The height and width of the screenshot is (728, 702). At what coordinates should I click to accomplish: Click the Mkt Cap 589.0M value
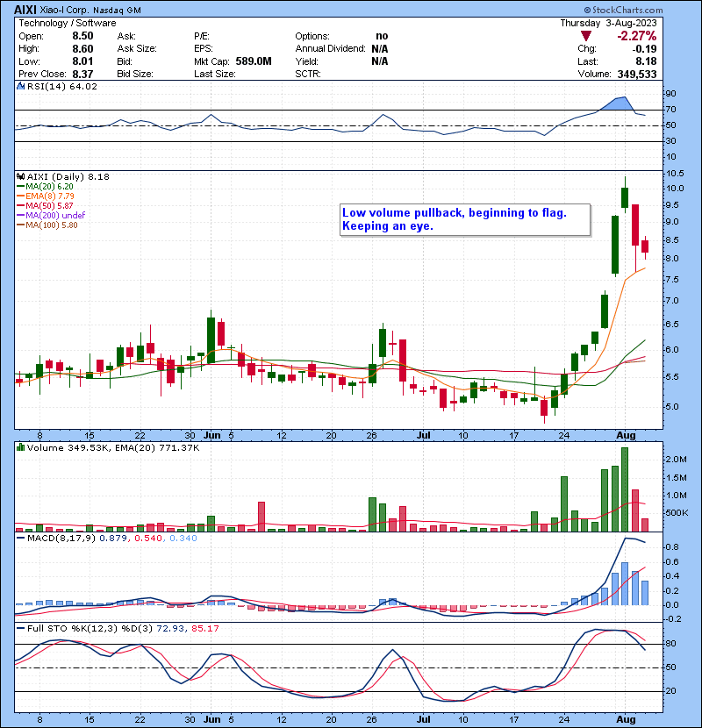coord(254,61)
